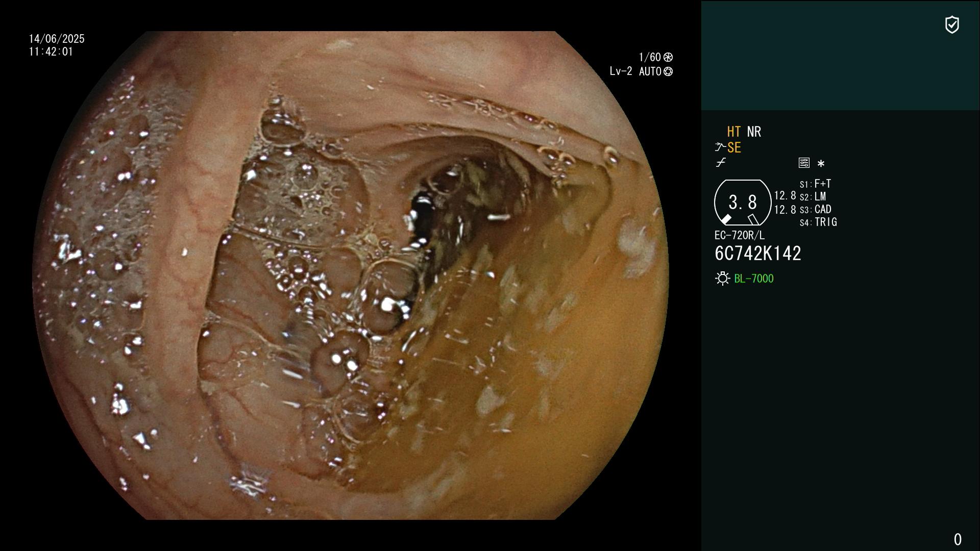The width and height of the screenshot is (980, 551).
Task: Click the empty top information panel
Action: pos(840,55)
